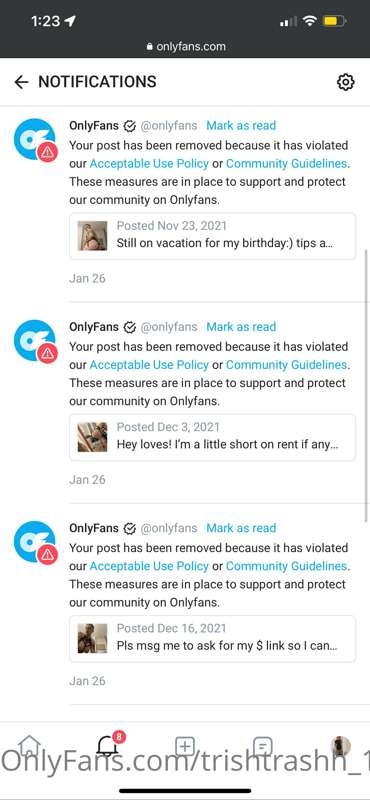This screenshot has height=800, width=370.
Task: Open Community Guidelines link in second notification
Action: 286,365
